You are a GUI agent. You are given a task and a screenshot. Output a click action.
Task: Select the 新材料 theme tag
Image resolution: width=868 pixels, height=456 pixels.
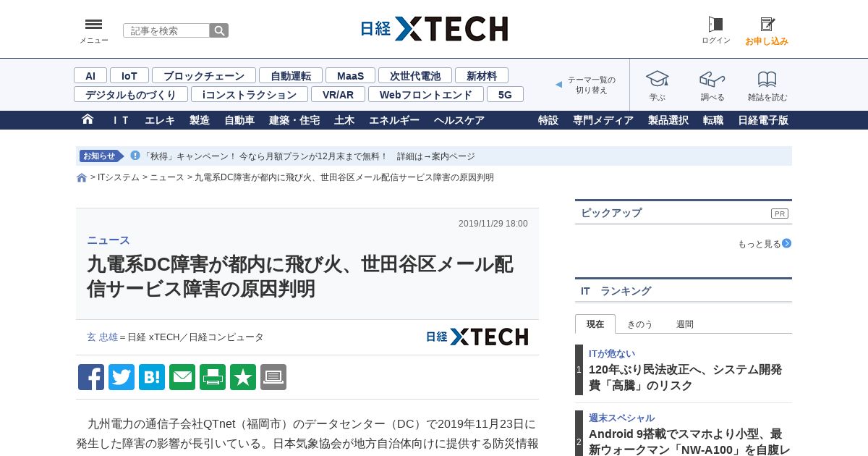482,75
